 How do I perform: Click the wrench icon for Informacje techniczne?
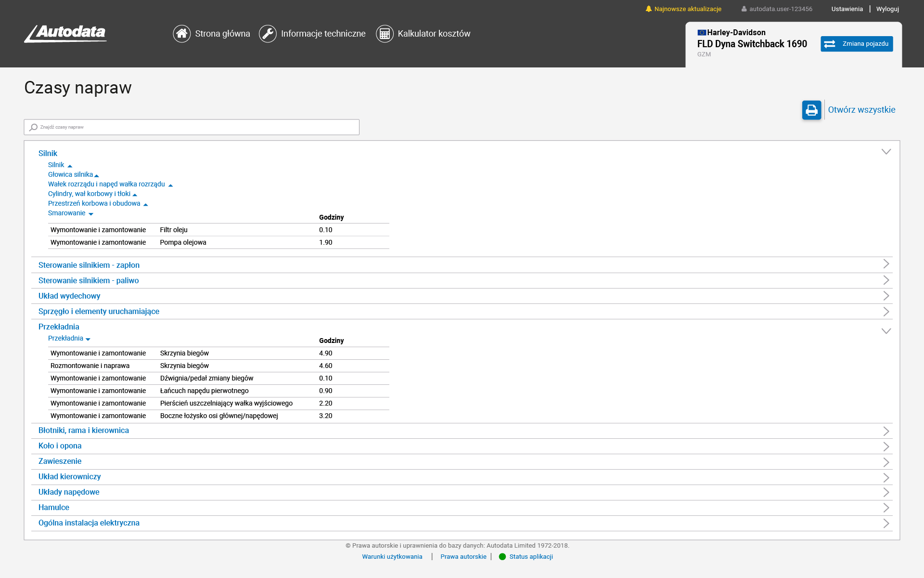tap(268, 34)
